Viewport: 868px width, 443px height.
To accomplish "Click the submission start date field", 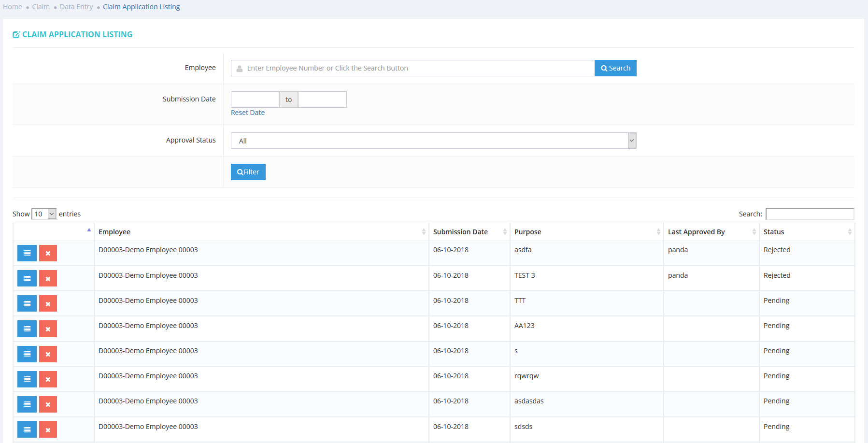I will pyautogui.click(x=255, y=100).
